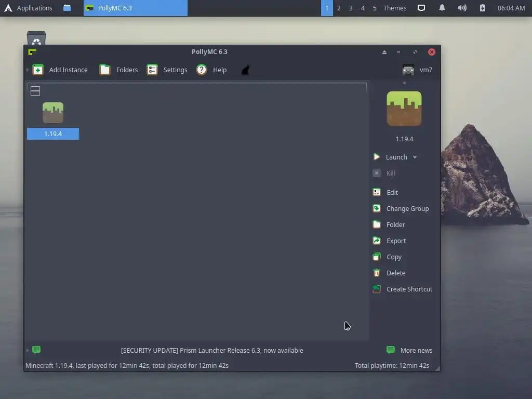This screenshot has width=532, height=399.
Task: Click the volume speaker icon
Action: point(462,8)
